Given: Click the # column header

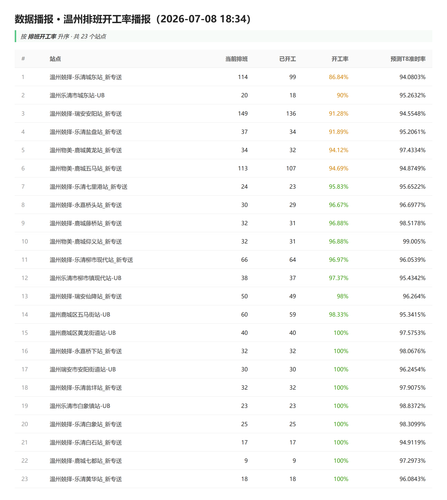Looking at the screenshot, I should pos(23,59).
